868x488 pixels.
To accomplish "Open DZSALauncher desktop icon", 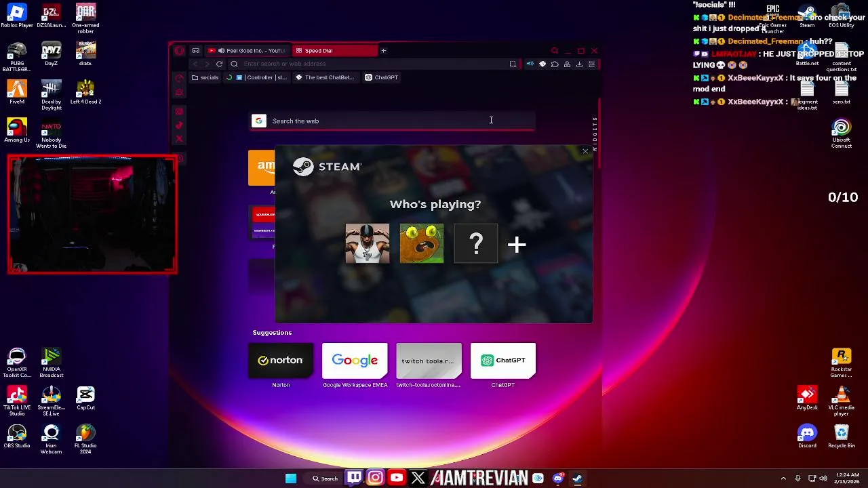I will 51,16.
